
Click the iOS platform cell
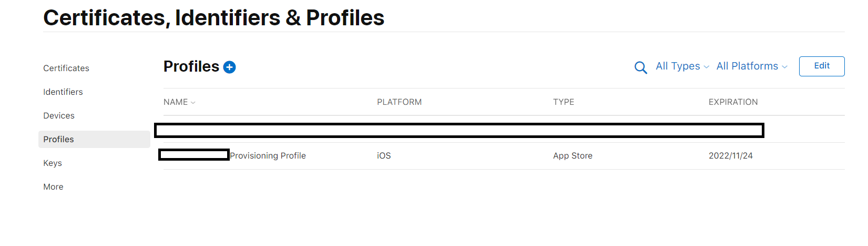384,156
